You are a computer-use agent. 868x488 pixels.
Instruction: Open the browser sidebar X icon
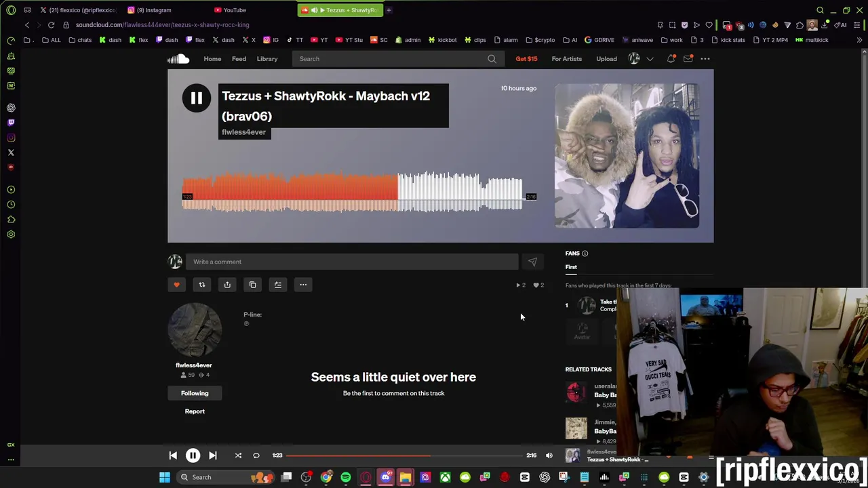coord(11,152)
